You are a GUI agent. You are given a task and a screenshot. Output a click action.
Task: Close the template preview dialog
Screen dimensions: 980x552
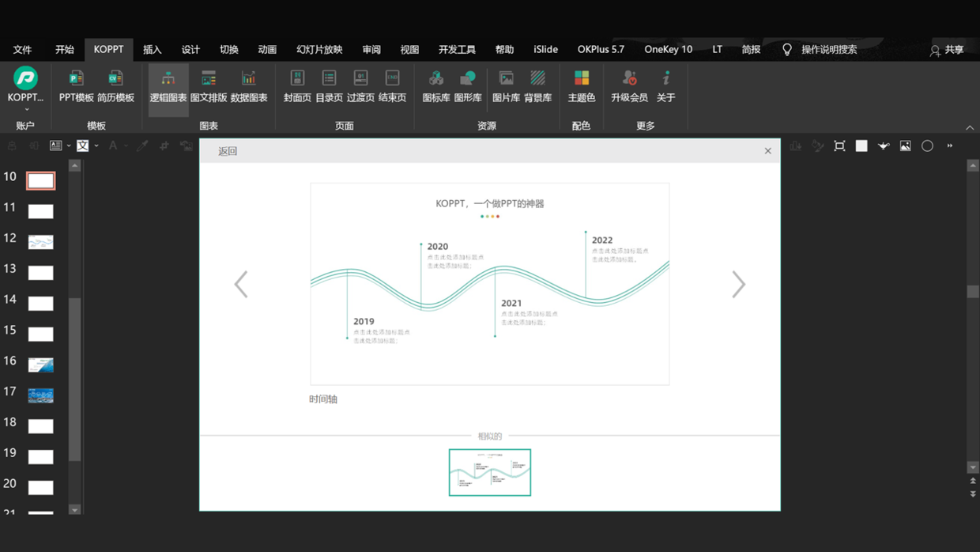click(767, 151)
